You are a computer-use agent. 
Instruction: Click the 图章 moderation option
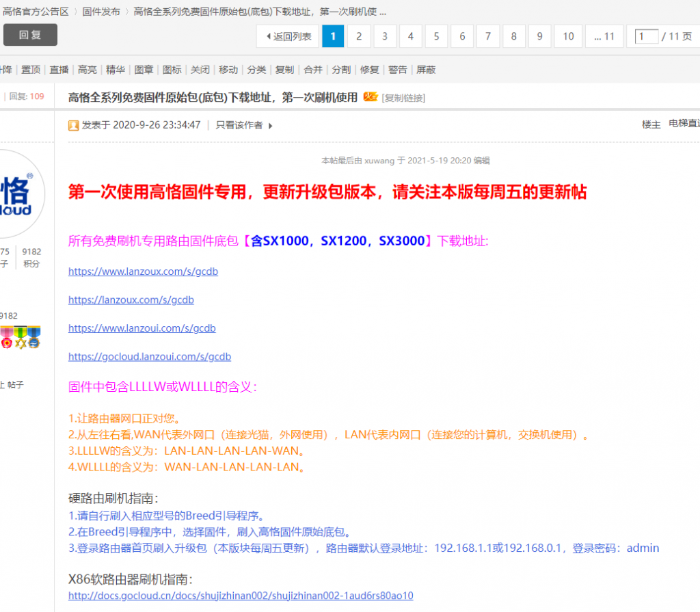click(144, 70)
